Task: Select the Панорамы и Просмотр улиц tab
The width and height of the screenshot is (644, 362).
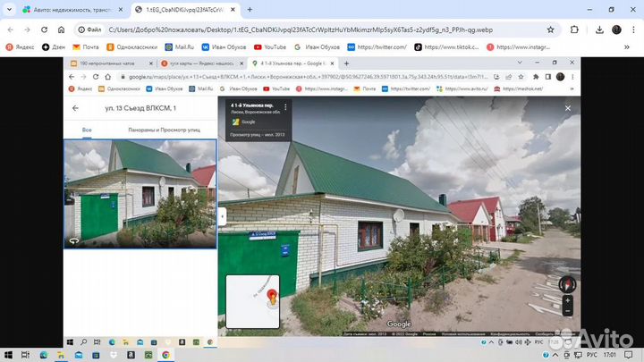Action: 164,130
